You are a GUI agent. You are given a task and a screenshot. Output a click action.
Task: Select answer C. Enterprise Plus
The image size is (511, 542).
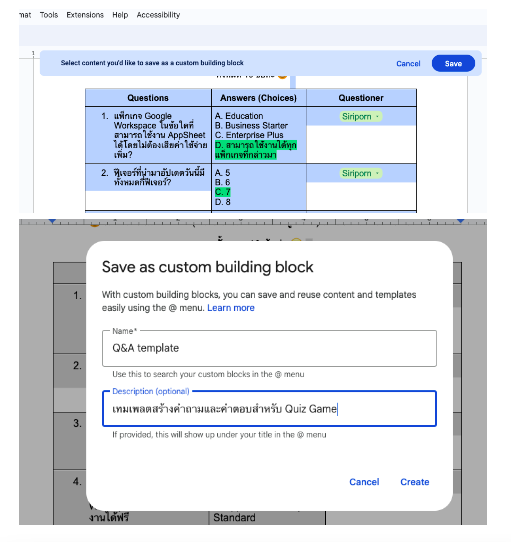[249, 135]
